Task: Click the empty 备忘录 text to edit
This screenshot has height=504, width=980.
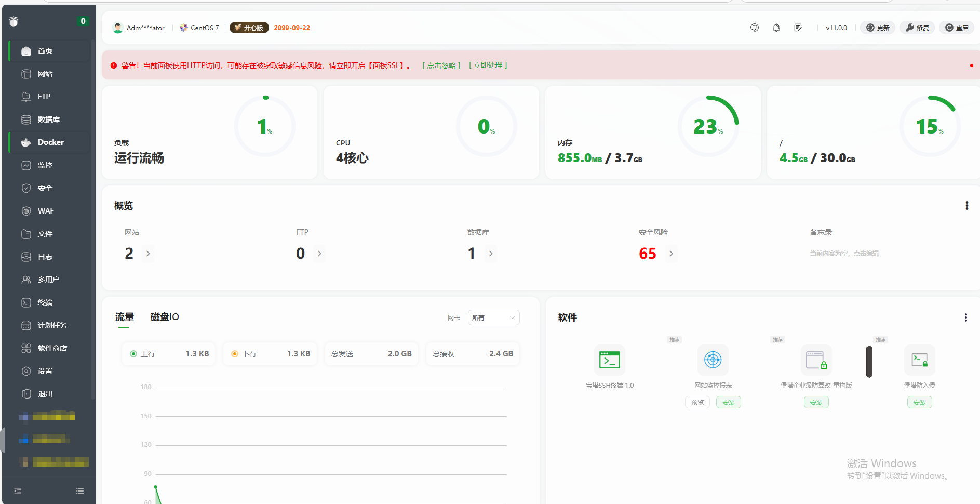Action: click(x=844, y=254)
